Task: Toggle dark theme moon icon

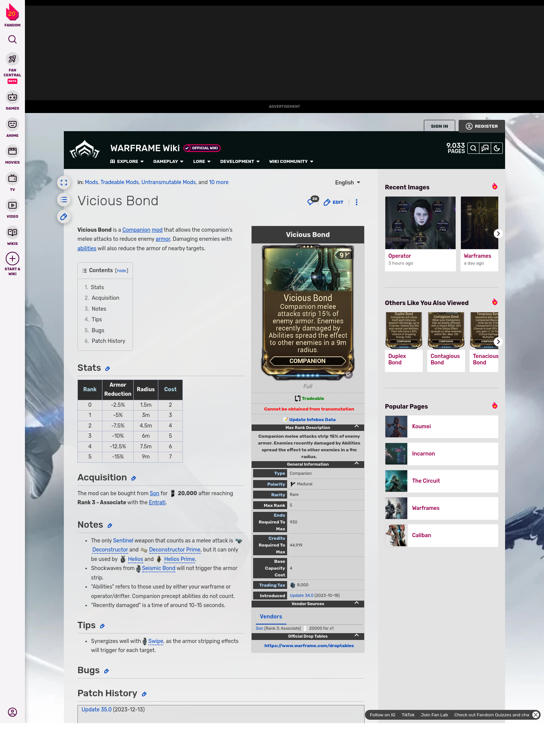Action: (x=497, y=148)
